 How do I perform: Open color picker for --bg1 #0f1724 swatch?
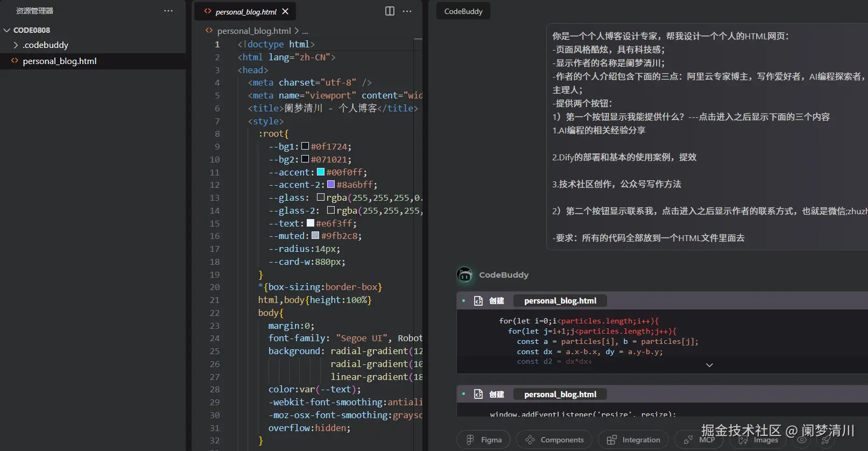305,146
